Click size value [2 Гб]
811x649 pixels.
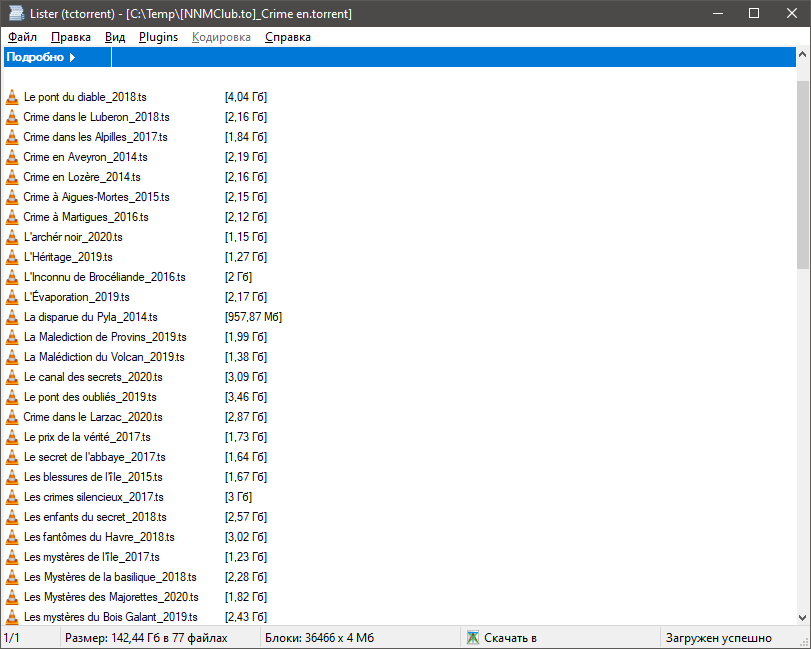click(238, 277)
